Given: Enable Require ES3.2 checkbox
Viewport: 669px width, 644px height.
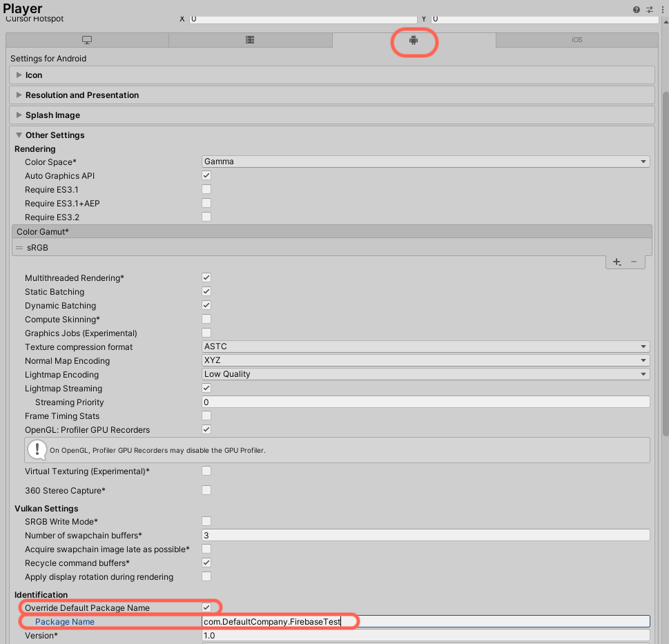Looking at the screenshot, I should tap(206, 217).
